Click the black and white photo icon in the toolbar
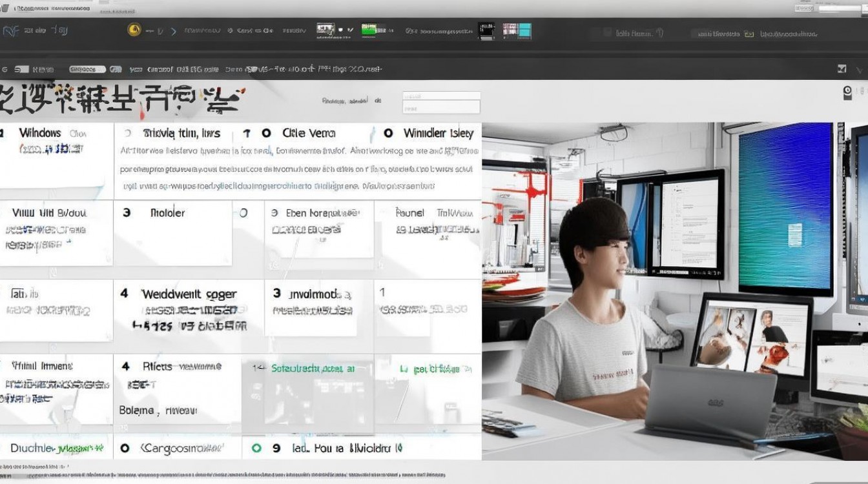 (325, 30)
